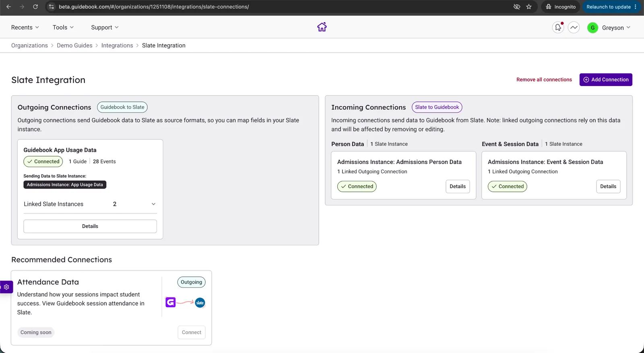Click Coming soon label
Viewport: 644px width, 353px height.
tap(36, 332)
